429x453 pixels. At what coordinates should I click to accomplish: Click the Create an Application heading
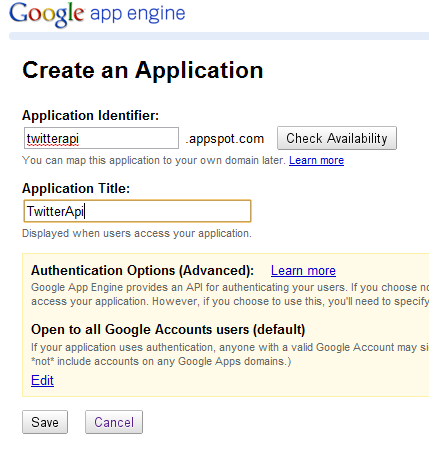coord(143,70)
